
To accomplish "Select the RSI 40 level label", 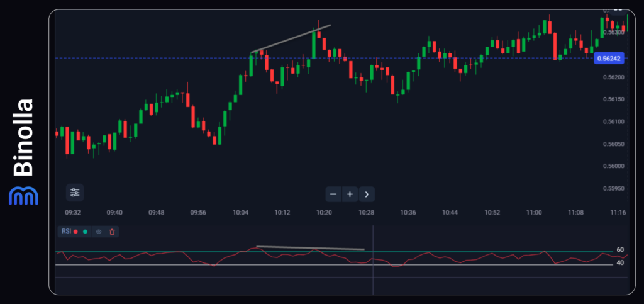I will [620, 263].
